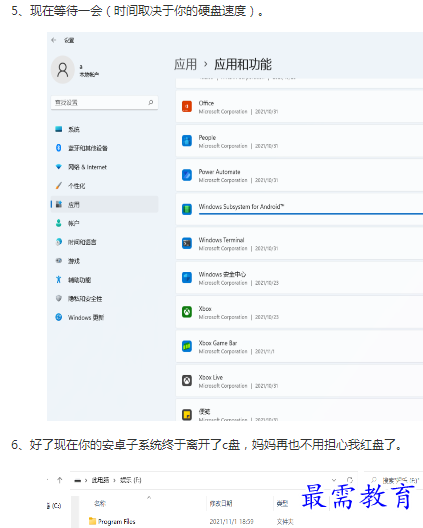
Task: Click the 名称 (Name) column header
Action: pyautogui.click(x=100, y=503)
